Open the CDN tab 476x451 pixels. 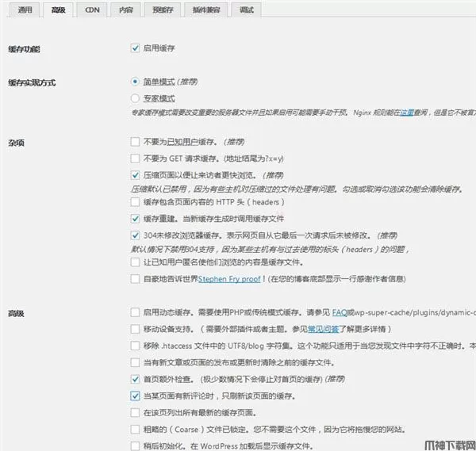[x=92, y=10]
